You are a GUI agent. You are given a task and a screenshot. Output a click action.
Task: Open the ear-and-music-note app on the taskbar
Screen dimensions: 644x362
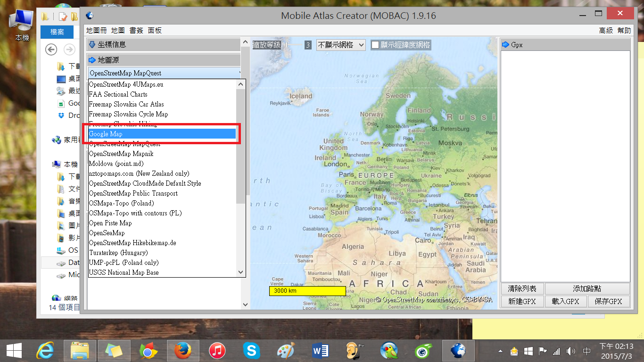355,351
